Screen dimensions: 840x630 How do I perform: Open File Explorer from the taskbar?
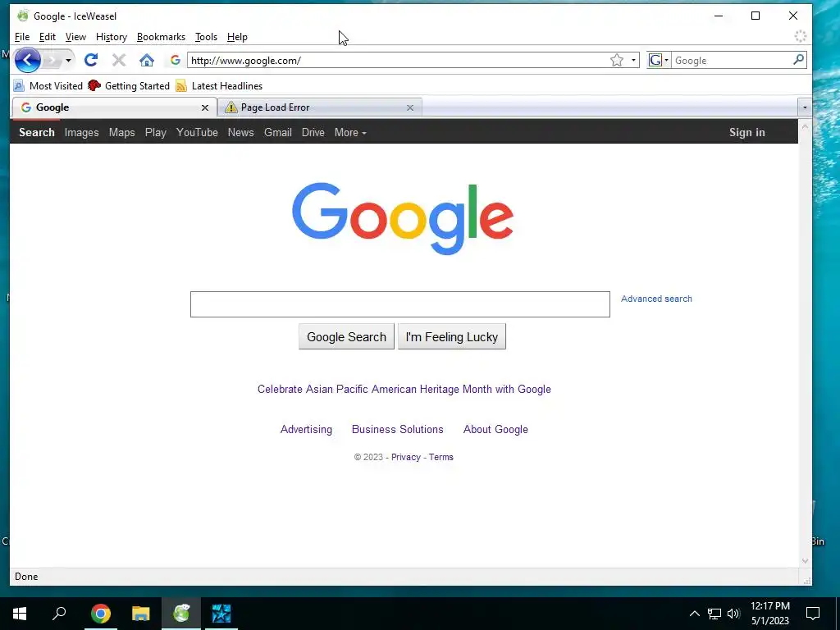(x=141, y=614)
